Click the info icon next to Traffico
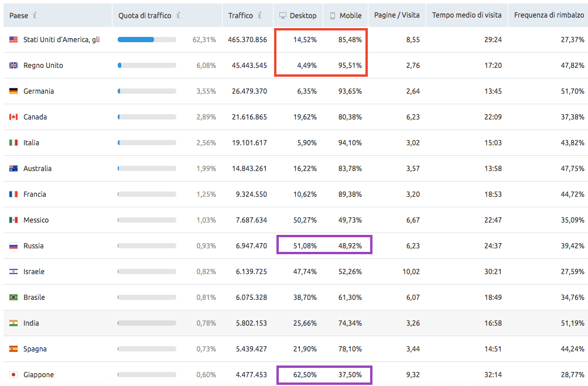Screen dimensions: 588x386 coord(259,16)
